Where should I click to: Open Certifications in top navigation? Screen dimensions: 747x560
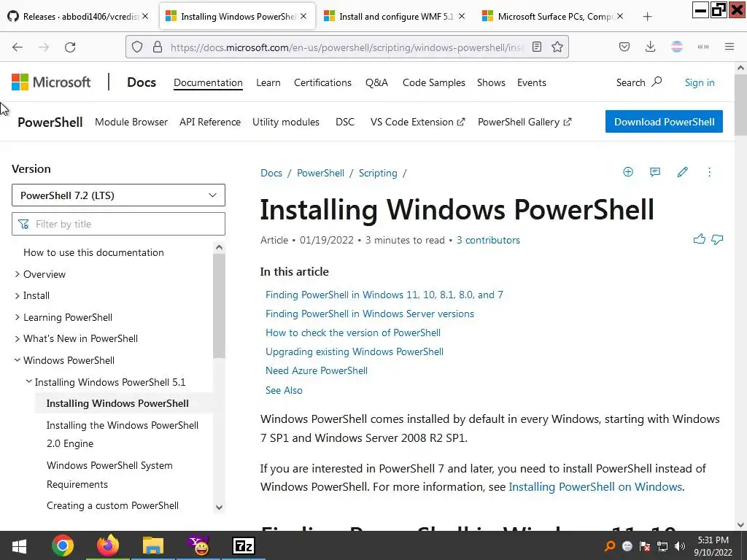coord(322,82)
